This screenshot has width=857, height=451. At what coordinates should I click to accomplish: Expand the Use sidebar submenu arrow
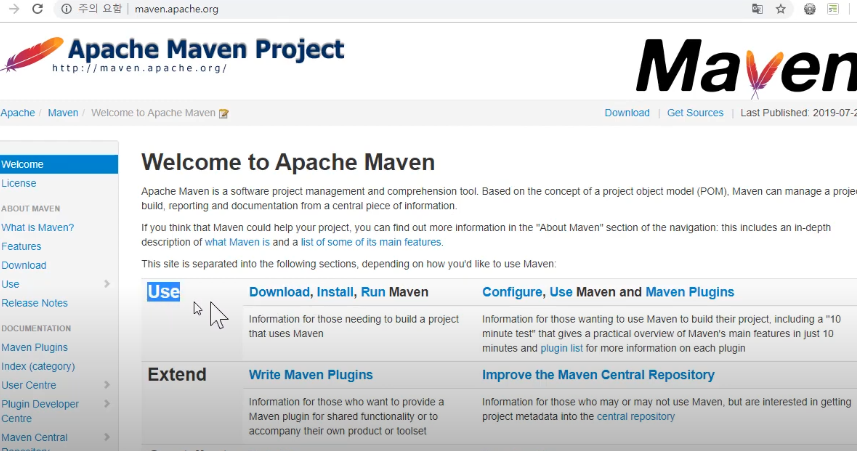tap(107, 284)
